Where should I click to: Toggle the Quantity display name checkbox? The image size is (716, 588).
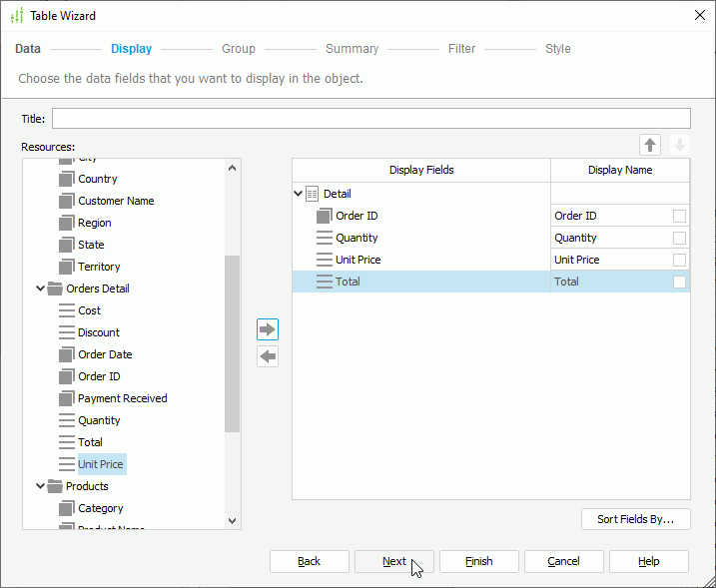pyautogui.click(x=679, y=238)
